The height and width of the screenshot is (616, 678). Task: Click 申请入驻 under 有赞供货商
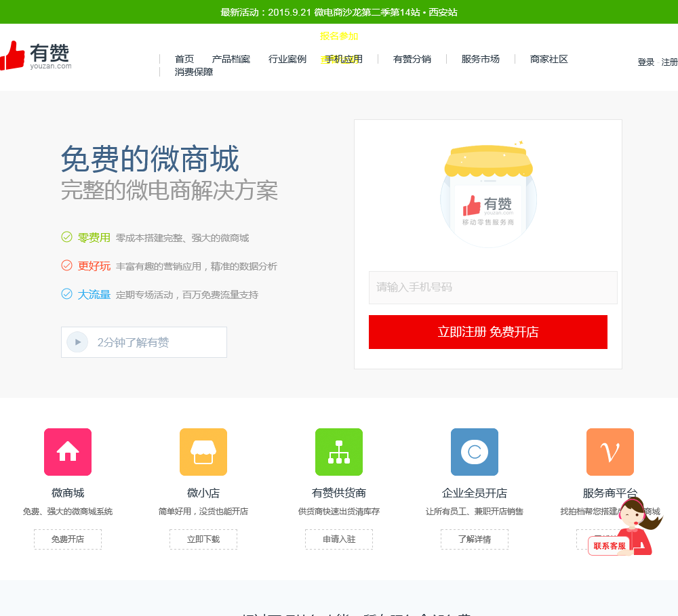pyautogui.click(x=339, y=539)
